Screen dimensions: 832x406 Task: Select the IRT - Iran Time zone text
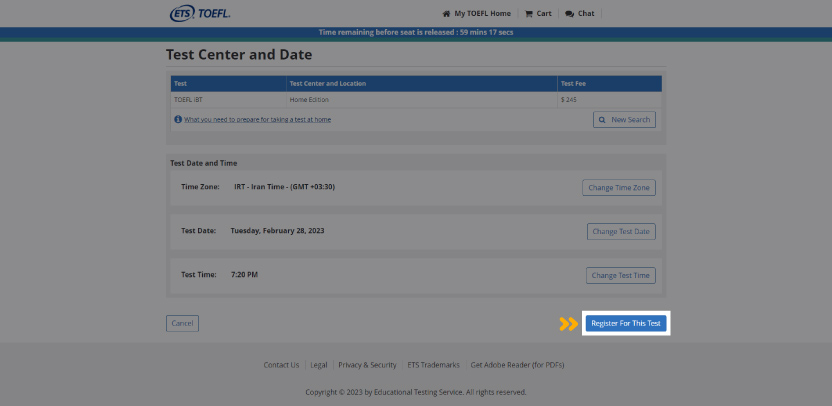pyautogui.click(x=284, y=187)
